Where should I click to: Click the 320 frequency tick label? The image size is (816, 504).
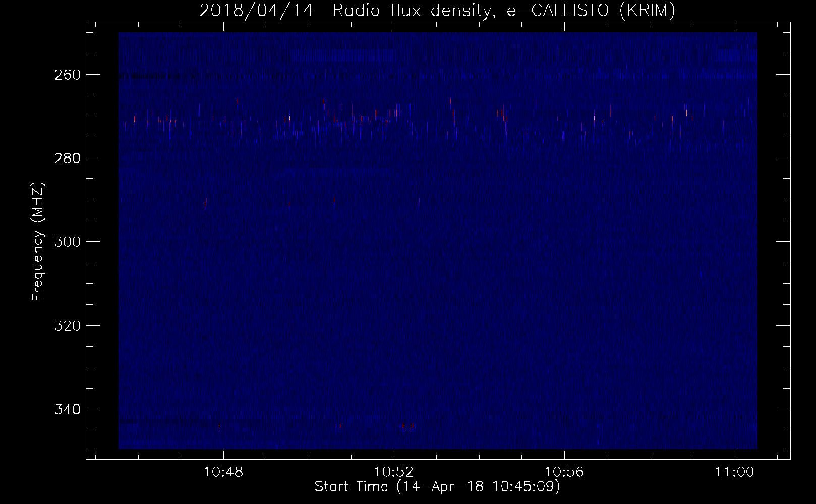[67, 326]
